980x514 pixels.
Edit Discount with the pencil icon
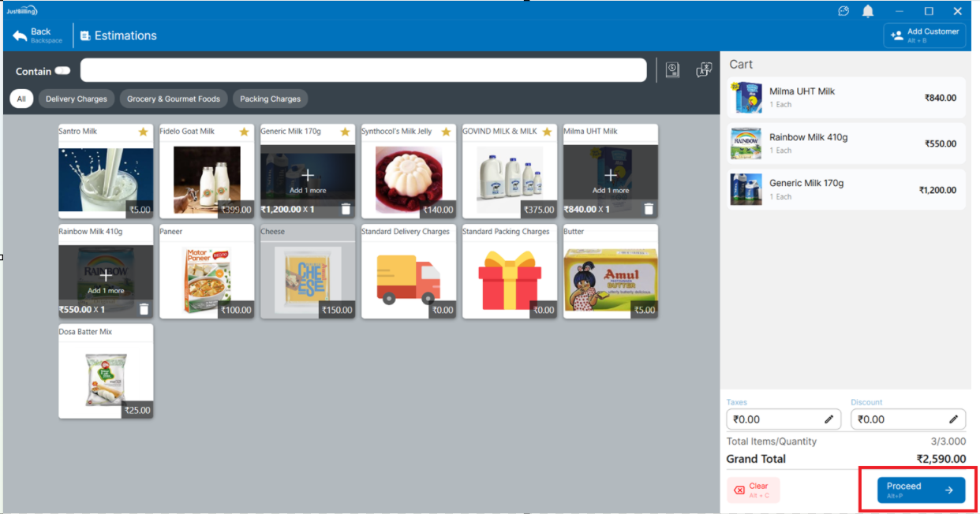click(x=953, y=419)
